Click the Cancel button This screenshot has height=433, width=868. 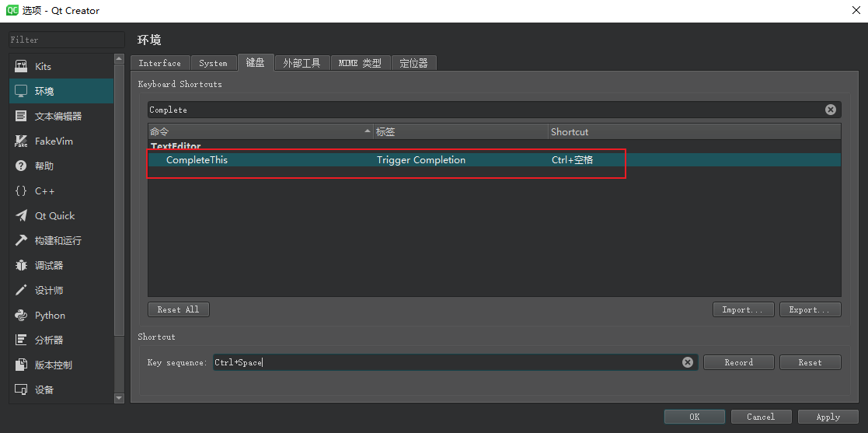[x=761, y=417]
